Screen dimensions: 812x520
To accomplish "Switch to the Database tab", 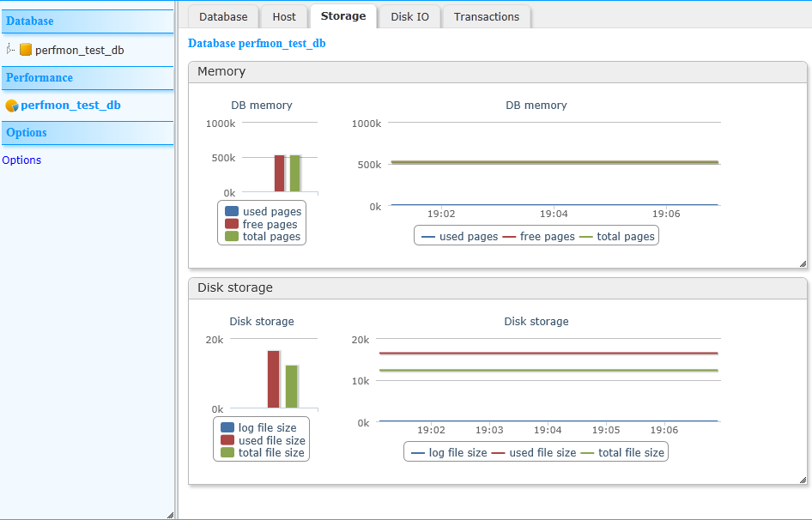I will (223, 16).
